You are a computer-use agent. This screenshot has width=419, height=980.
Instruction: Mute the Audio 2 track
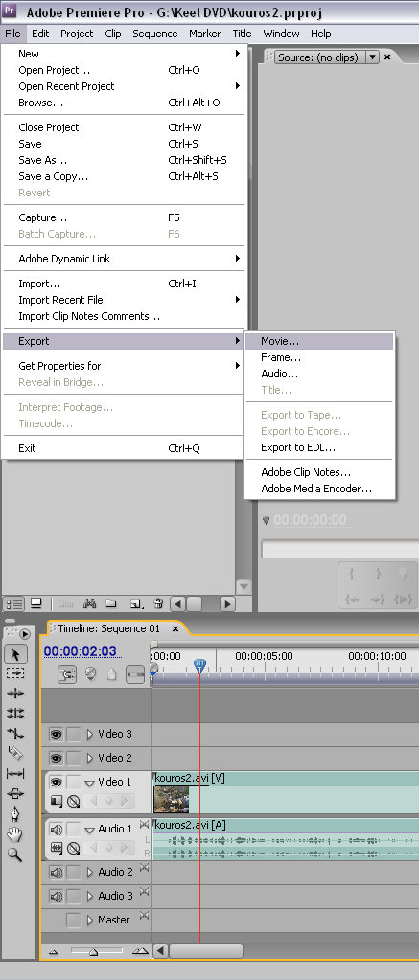(x=57, y=872)
